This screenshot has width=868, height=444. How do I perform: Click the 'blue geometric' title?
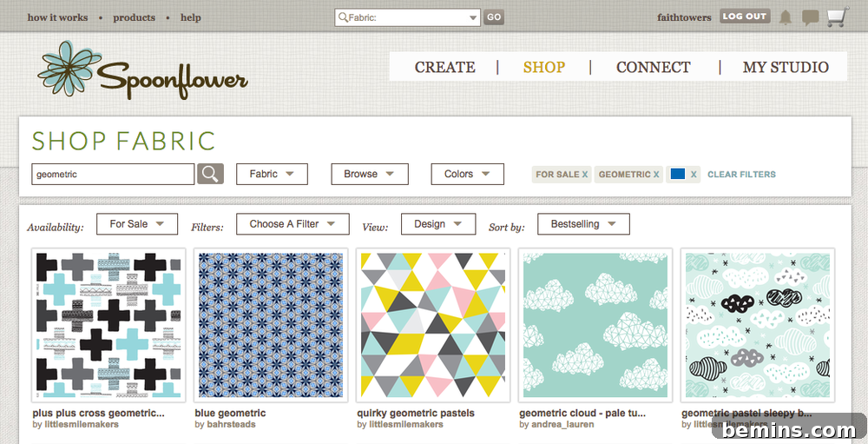pos(230,413)
